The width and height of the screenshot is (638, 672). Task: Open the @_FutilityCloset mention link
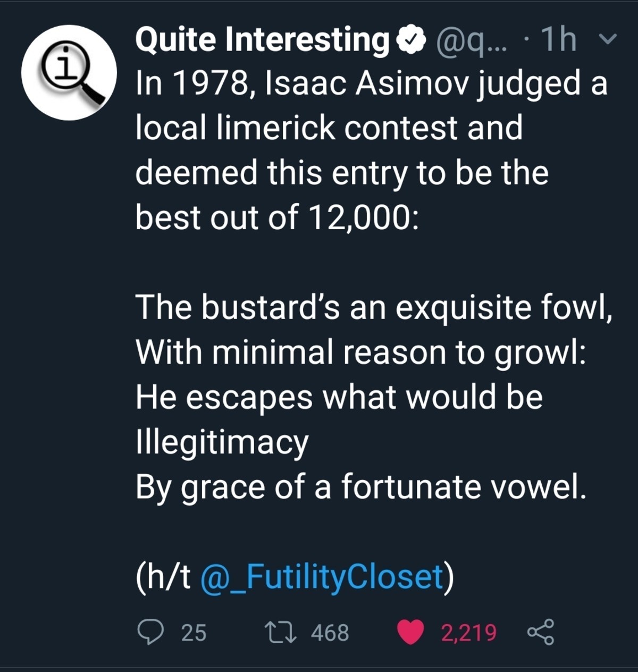point(322,577)
